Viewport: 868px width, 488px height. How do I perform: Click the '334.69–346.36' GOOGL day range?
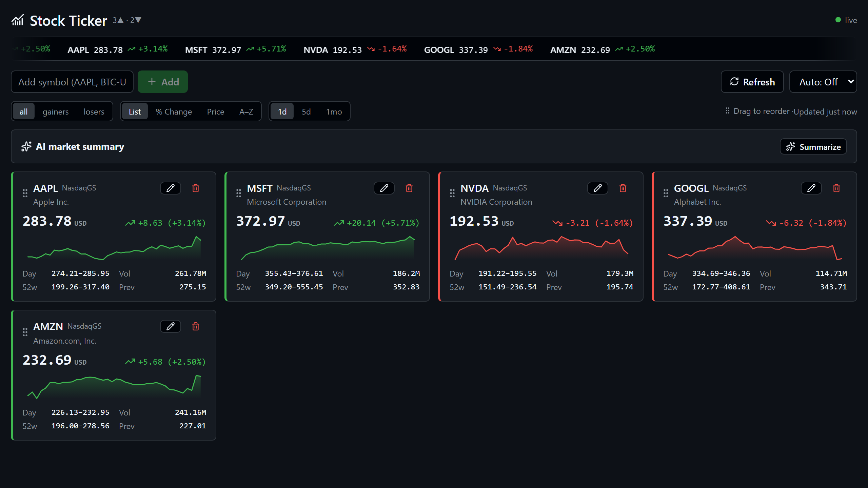point(721,273)
